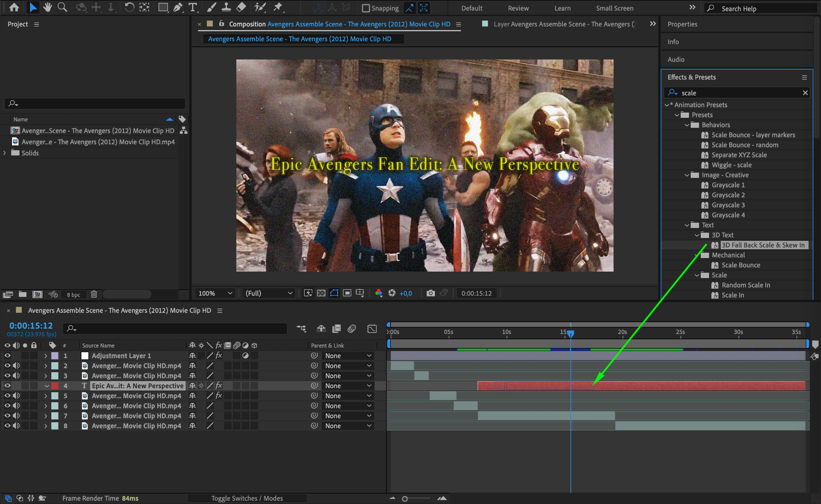Enable the Snapping checkbox
The height and width of the screenshot is (504, 821).
tap(366, 8)
